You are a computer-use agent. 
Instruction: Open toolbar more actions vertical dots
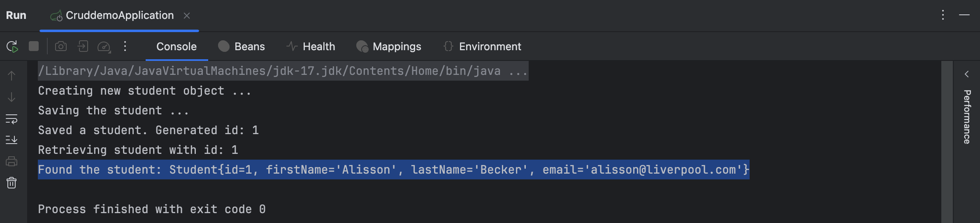pos(125,46)
